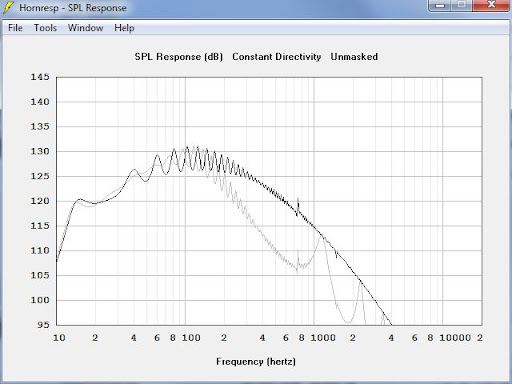Click the 1000 Hz x-axis label
The height and width of the screenshot is (384, 512).
click(x=323, y=338)
